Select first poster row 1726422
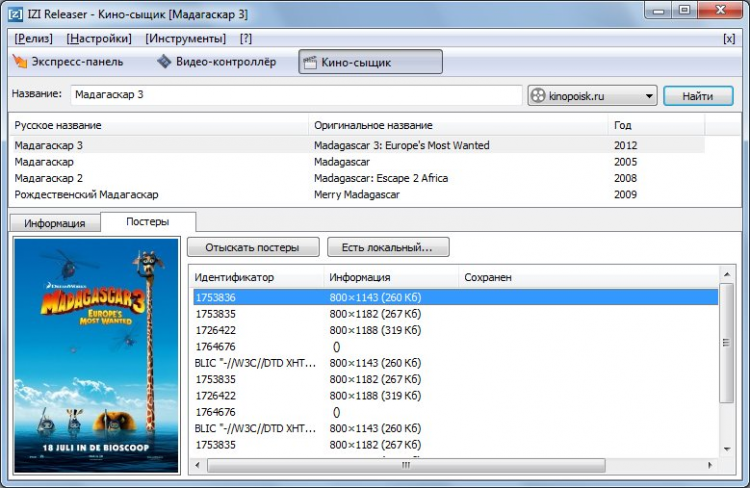The image size is (750, 488). (x=455, y=330)
